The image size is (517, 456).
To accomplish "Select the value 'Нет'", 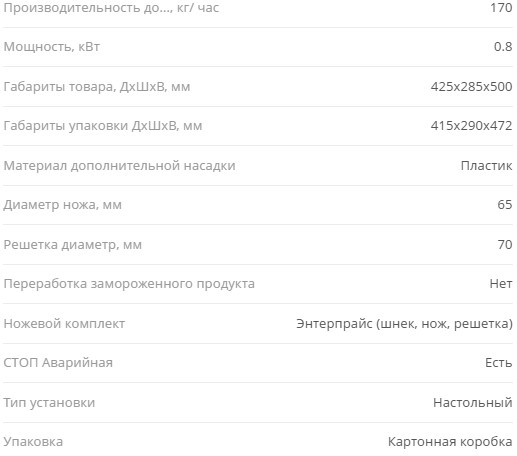I will click(x=501, y=284).
